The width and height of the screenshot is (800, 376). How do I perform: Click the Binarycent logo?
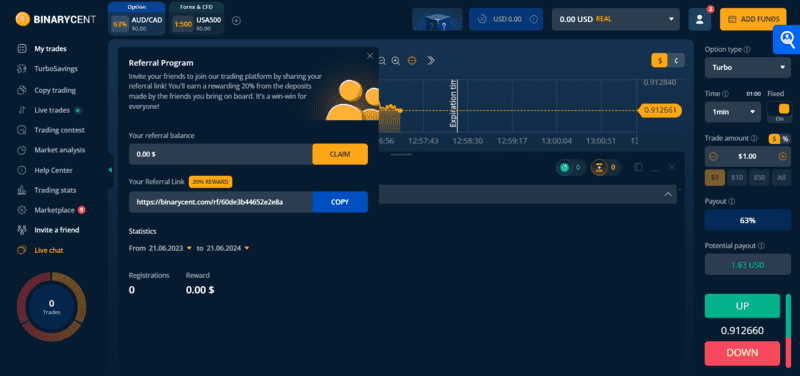[x=56, y=19]
